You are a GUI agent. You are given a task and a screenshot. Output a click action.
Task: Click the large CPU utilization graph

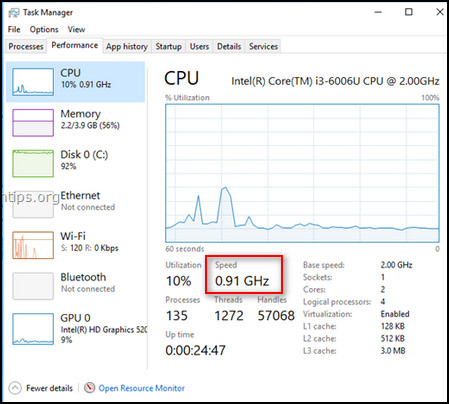[302, 173]
